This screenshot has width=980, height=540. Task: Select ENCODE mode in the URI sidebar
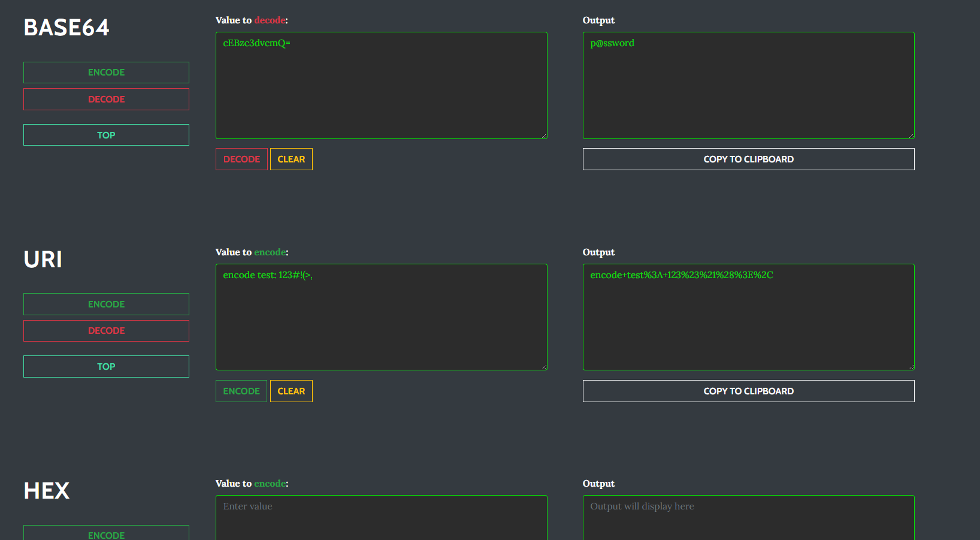click(x=106, y=304)
